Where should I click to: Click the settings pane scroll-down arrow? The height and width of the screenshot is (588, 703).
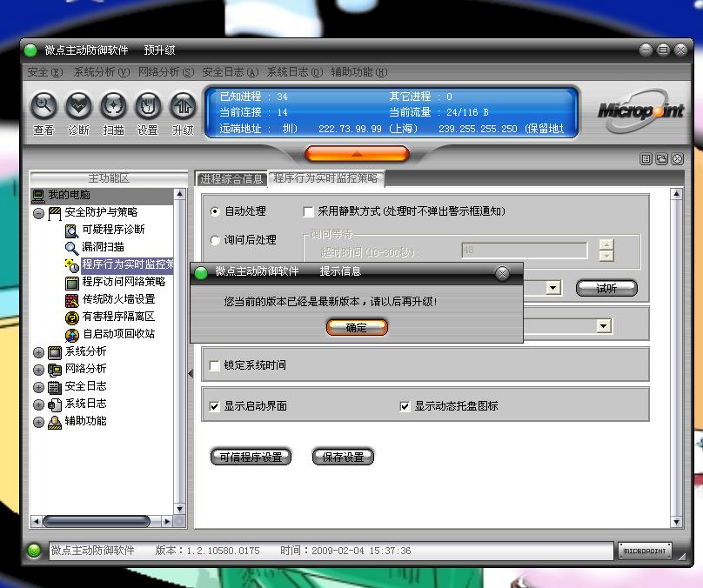pos(676,522)
